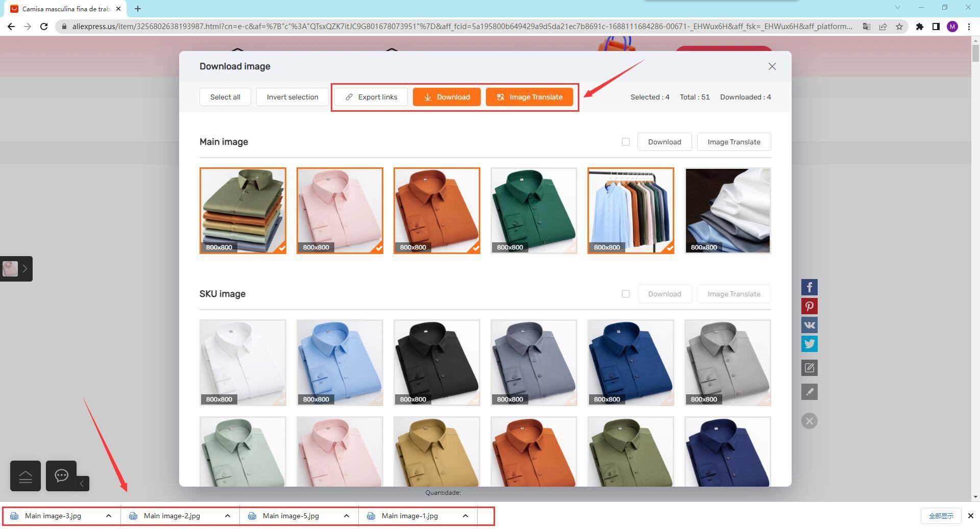Select the white shirt SKU image
The height and width of the screenshot is (529, 980).
click(x=243, y=363)
